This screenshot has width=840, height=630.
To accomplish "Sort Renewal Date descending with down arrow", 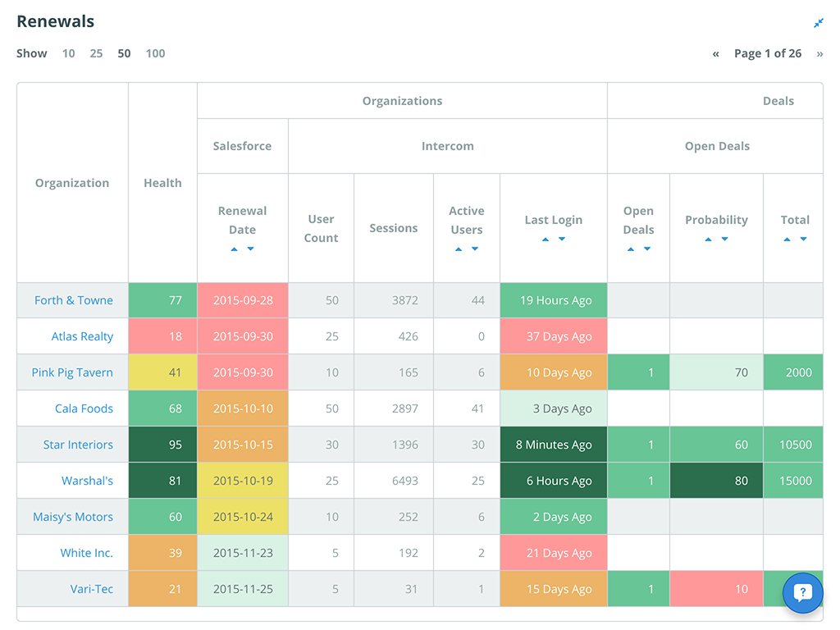I will click(251, 249).
